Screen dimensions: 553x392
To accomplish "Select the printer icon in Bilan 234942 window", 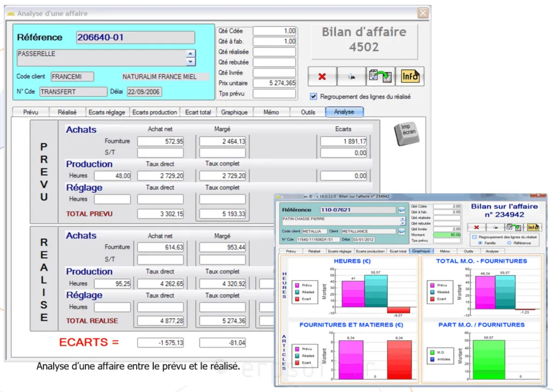I will [x=496, y=227].
